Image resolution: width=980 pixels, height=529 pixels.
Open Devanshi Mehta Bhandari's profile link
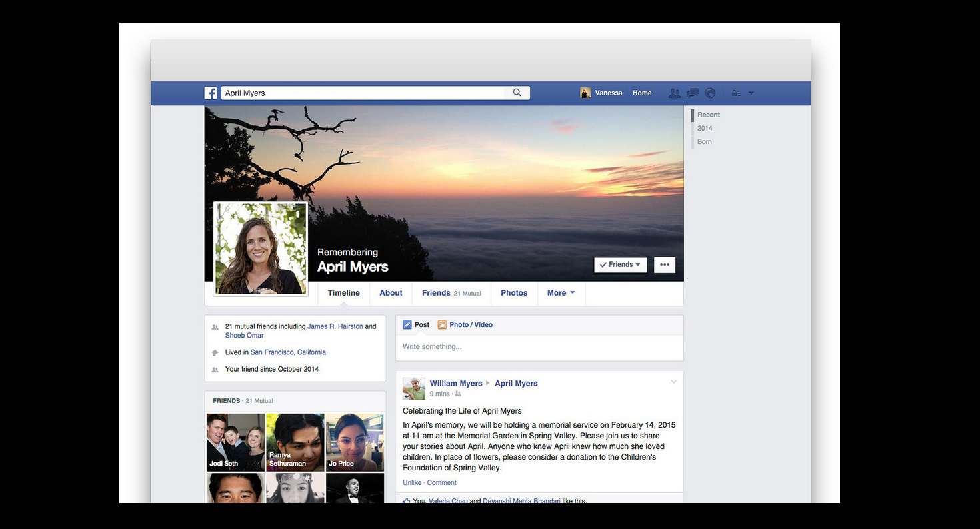pos(521,500)
